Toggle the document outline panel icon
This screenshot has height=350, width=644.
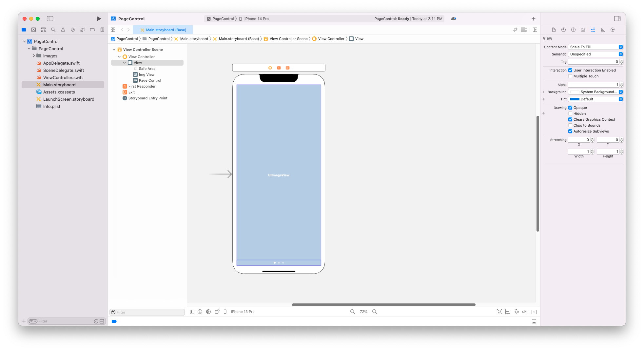click(x=192, y=312)
